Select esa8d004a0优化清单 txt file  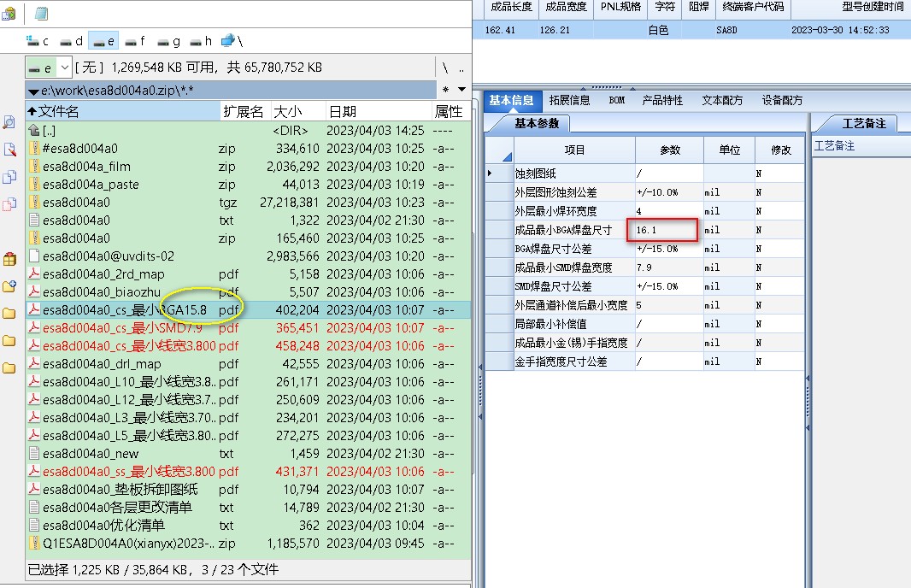(249, 526)
